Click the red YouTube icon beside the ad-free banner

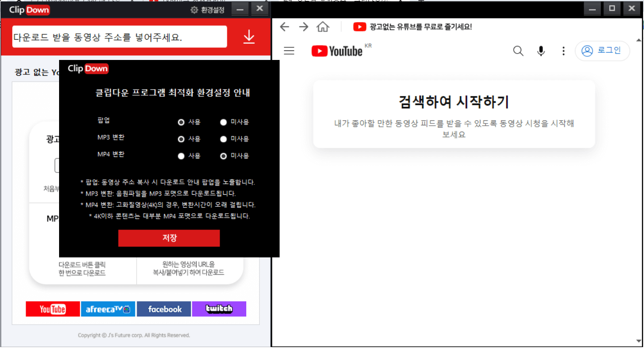coord(359,27)
